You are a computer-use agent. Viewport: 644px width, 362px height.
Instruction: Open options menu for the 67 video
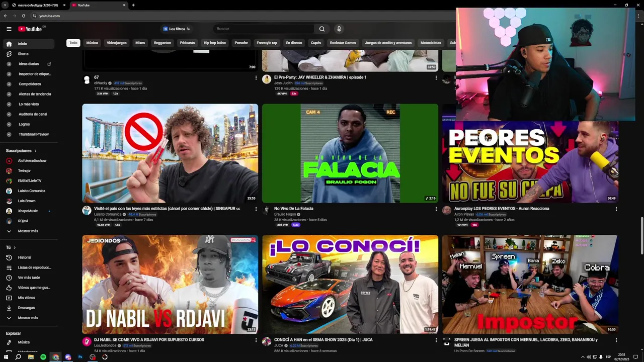click(x=256, y=77)
